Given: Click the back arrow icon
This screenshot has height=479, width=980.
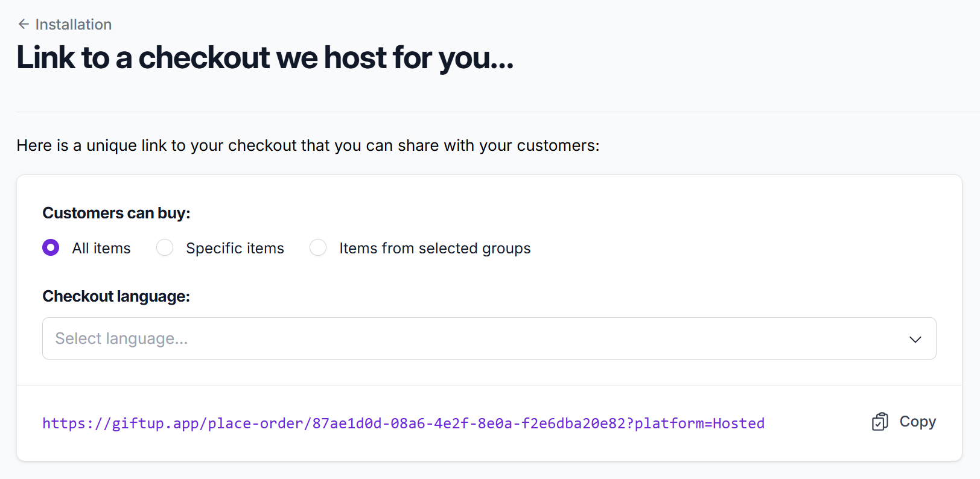Looking at the screenshot, I should pyautogui.click(x=24, y=24).
